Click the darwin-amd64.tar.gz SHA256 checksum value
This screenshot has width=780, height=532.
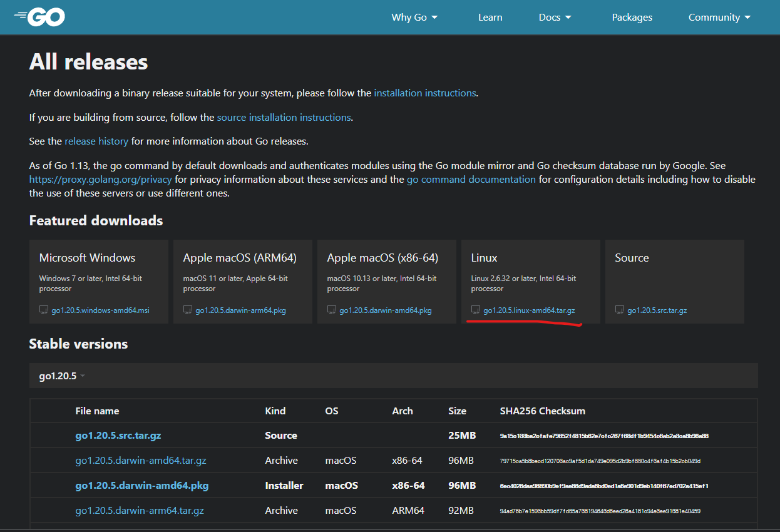600,461
